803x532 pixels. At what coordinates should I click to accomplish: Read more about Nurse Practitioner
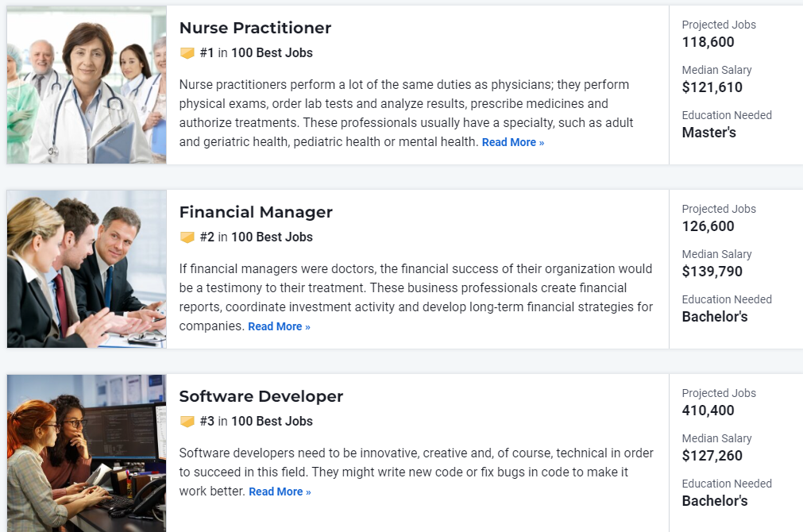pos(512,143)
